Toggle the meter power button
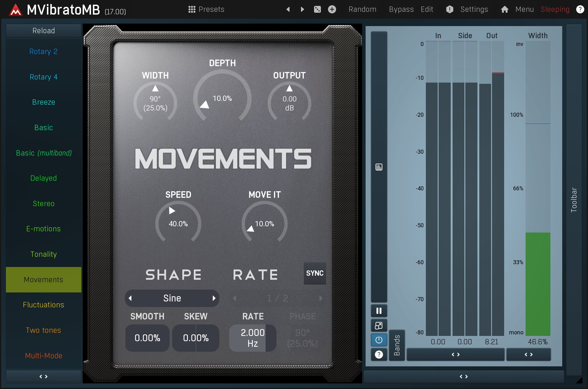This screenshot has width=588, height=389. coord(379,340)
